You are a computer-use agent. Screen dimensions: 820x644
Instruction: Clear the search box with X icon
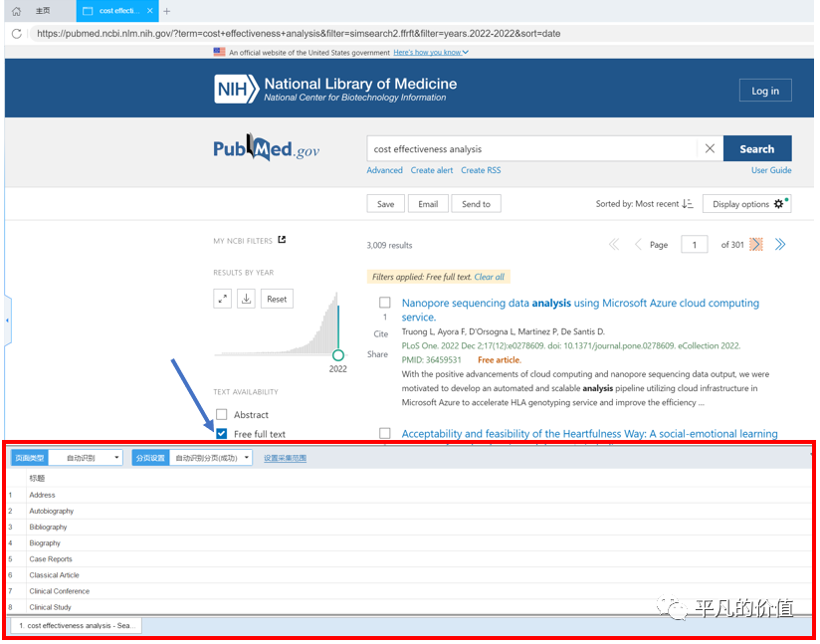coord(710,149)
